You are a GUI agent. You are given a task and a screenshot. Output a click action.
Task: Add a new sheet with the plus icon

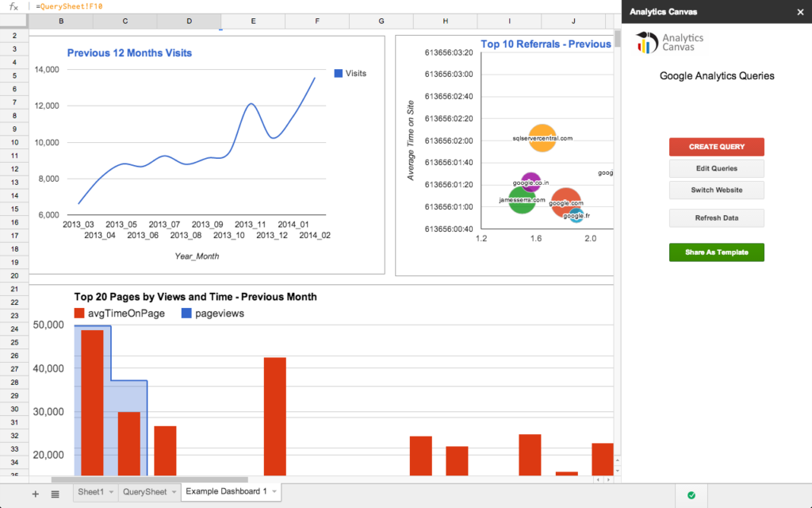(x=35, y=494)
